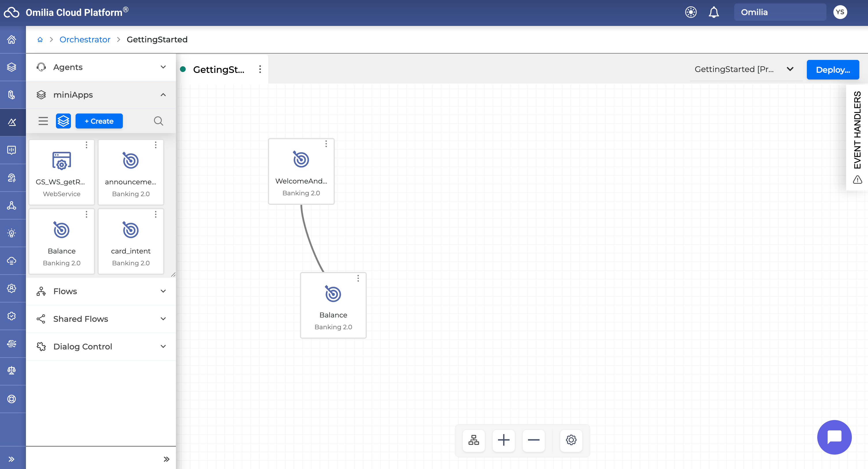Collapse the miniApps section

point(101,94)
